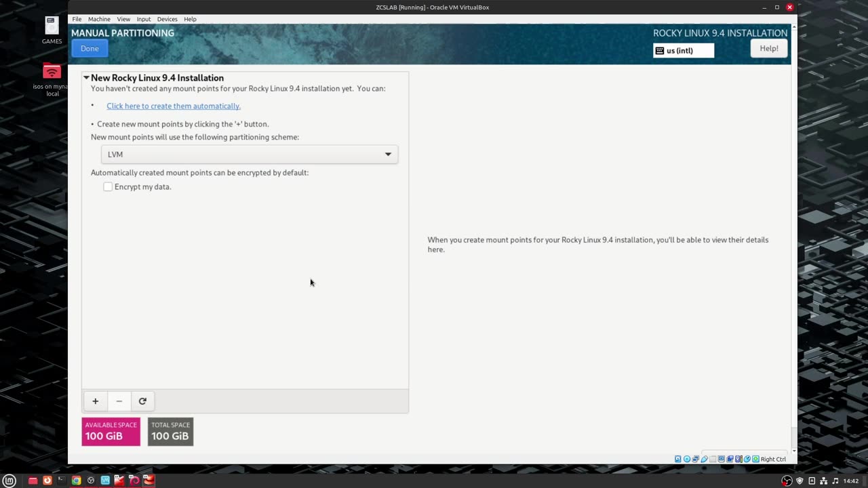Click VirtualBox optical disc indicator
Image resolution: width=868 pixels, height=488 pixels.
[687, 459]
